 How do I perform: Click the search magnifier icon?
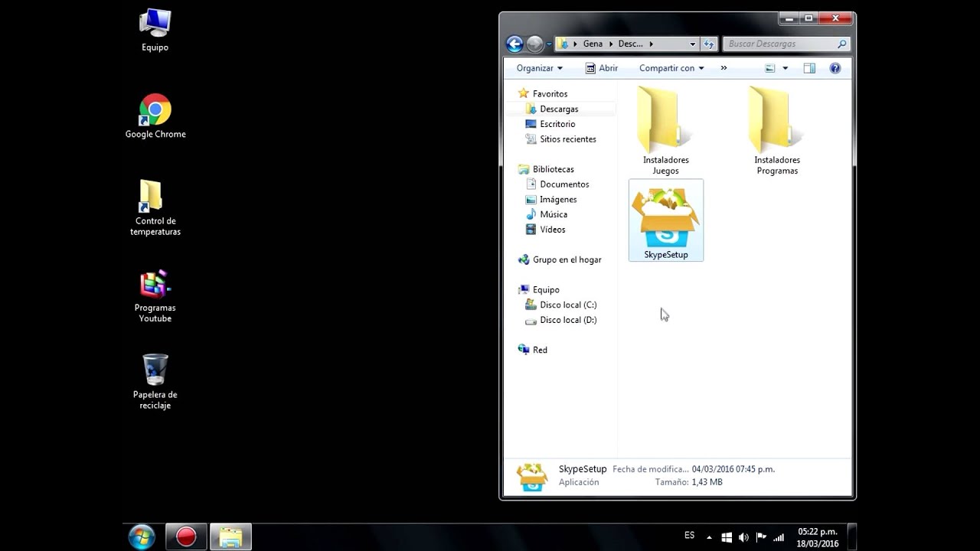click(x=841, y=44)
